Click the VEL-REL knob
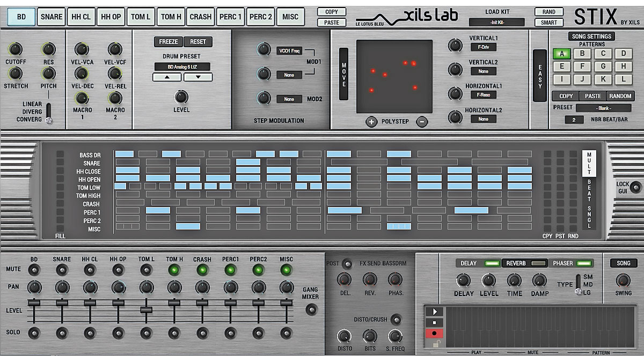The image size is (644, 362). pyautogui.click(x=115, y=74)
